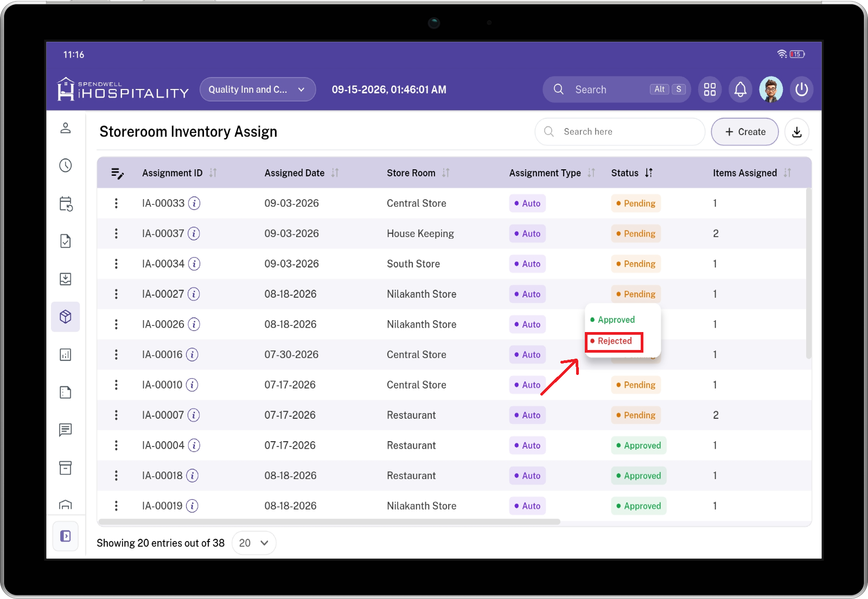Viewport: 868px width, 599px height.
Task: Open the notifications bell
Action: (x=740, y=90)
